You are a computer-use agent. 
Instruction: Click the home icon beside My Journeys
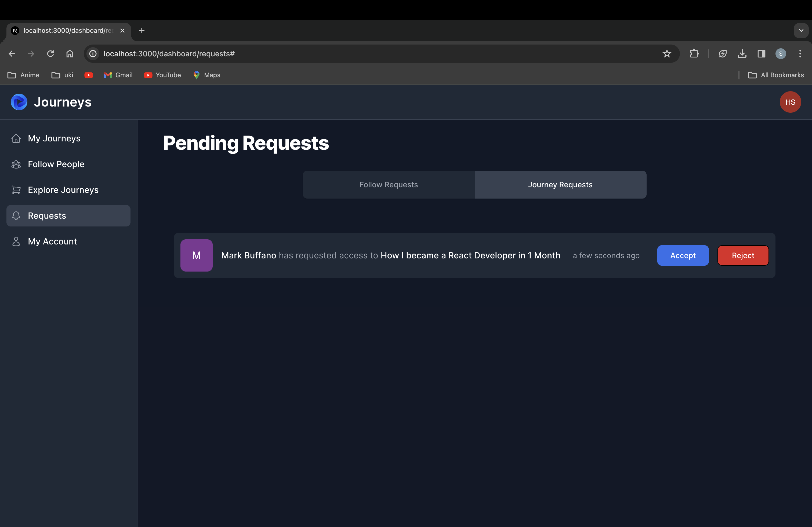[16, 138]
